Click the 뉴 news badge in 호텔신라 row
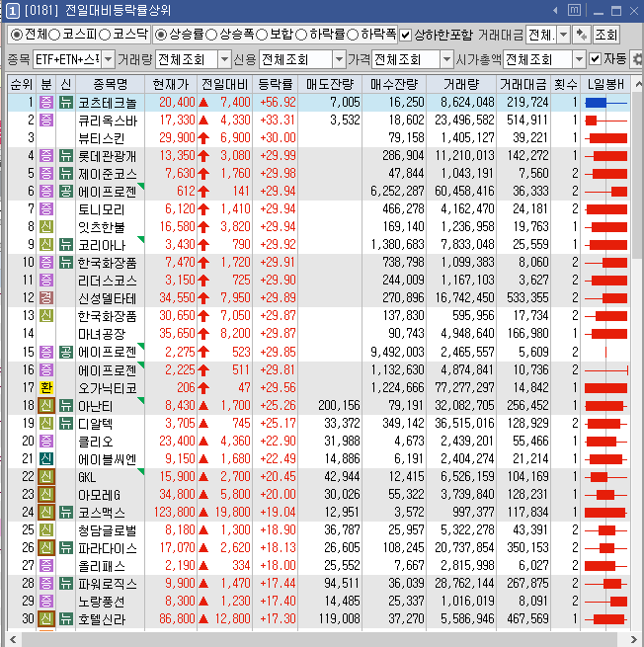Viewport: 644px width, 647px height. click(x=66, y=619)
